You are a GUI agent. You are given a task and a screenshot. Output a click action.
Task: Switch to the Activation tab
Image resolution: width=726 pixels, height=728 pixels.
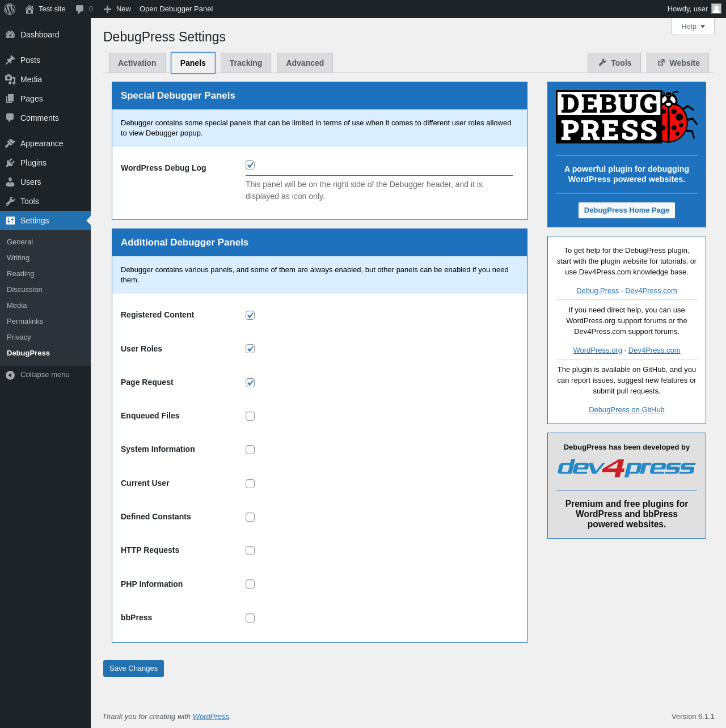(x=137, y=63)
